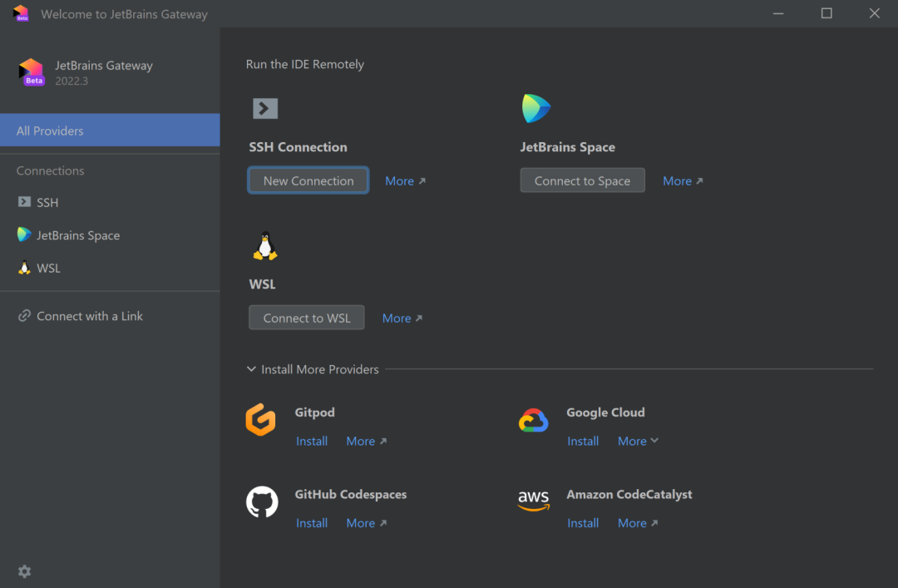Maximize the JetBrains Gateway window
The height and width of the screenshot is (588, 898).
tap(826, 13)
